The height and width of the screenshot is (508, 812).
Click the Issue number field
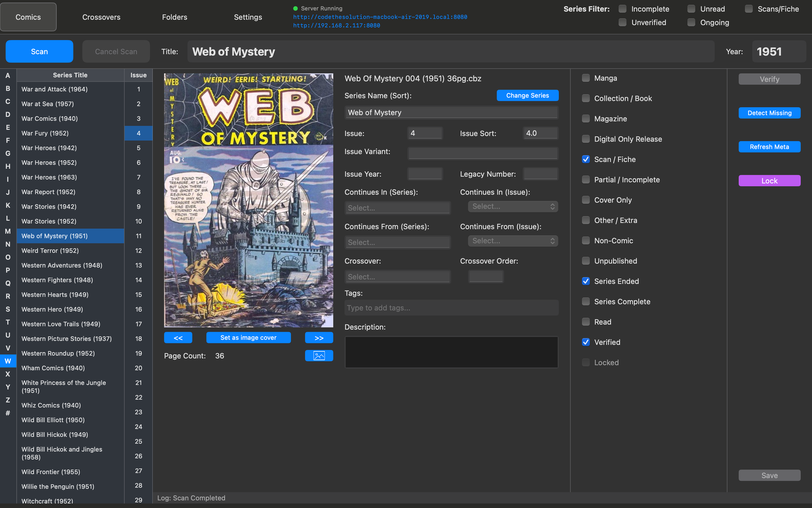425,133
